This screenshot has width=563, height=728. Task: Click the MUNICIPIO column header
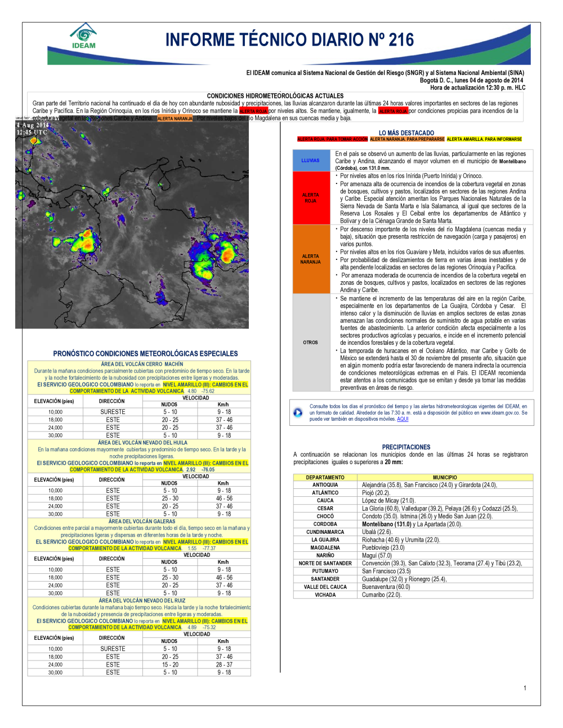pos(445,477)
